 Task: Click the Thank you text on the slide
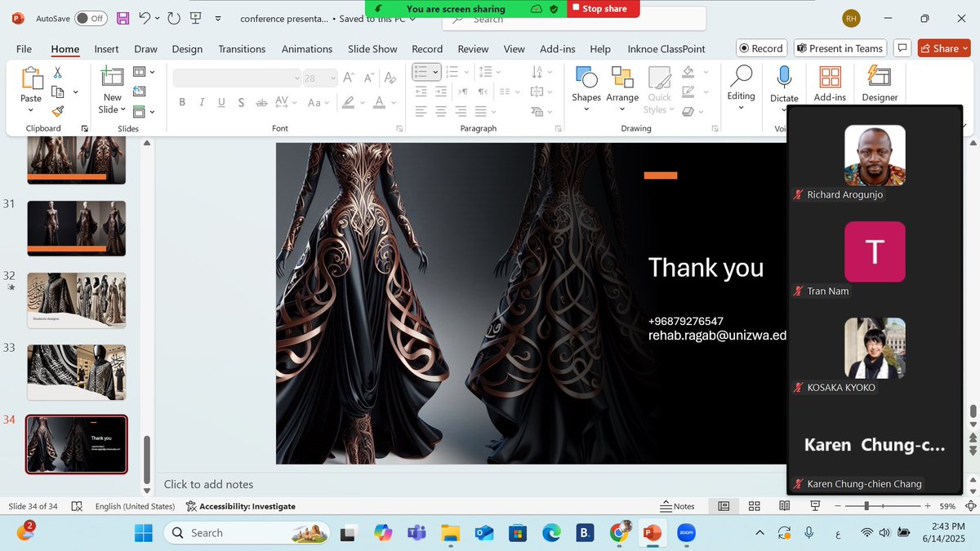coord(706,268)
